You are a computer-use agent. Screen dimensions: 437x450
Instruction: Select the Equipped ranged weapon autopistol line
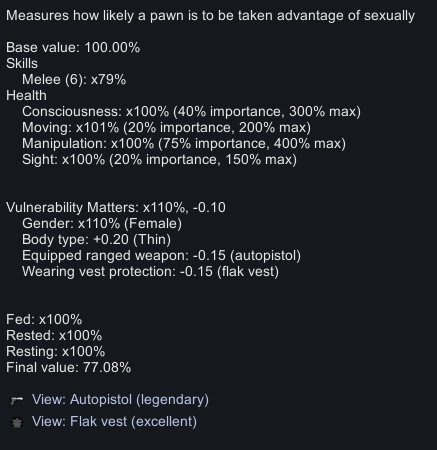point(161,256)
